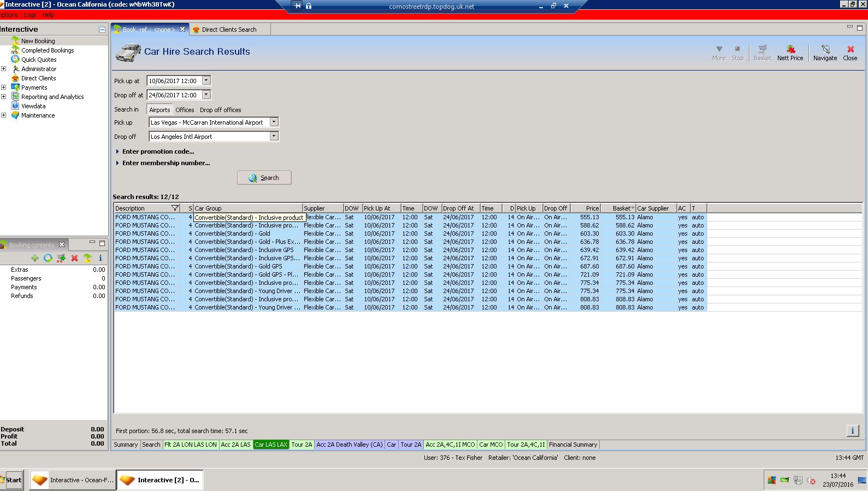Switch search to Offices
The width and height of the screenshot is (868, 491).
point(185,110)
